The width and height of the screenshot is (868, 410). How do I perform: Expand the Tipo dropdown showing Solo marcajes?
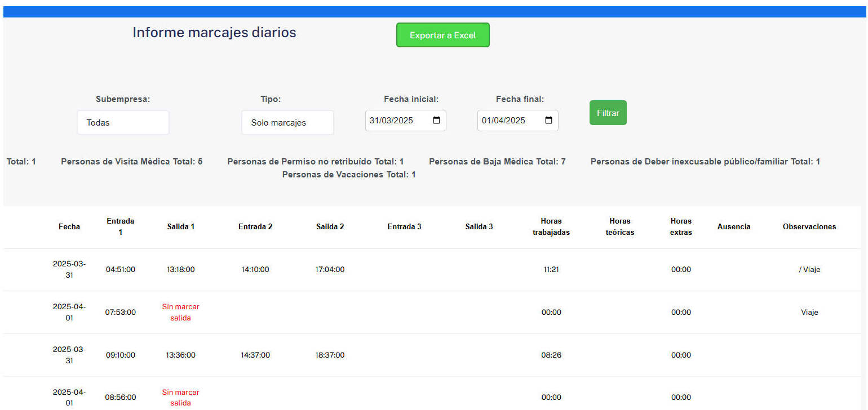pyautogui.click(x=287, y=122)
